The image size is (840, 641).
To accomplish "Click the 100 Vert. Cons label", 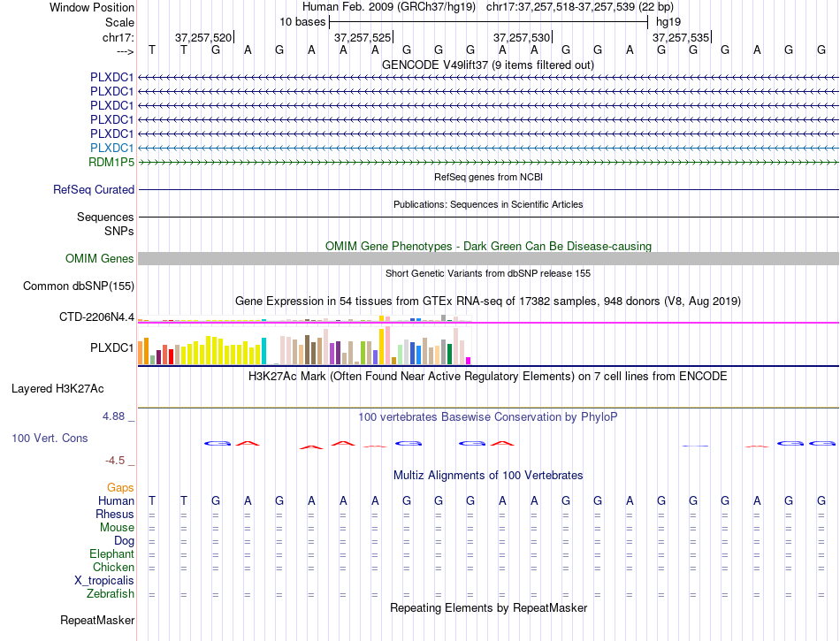I will pyautogui.click(x=50, y=438).
